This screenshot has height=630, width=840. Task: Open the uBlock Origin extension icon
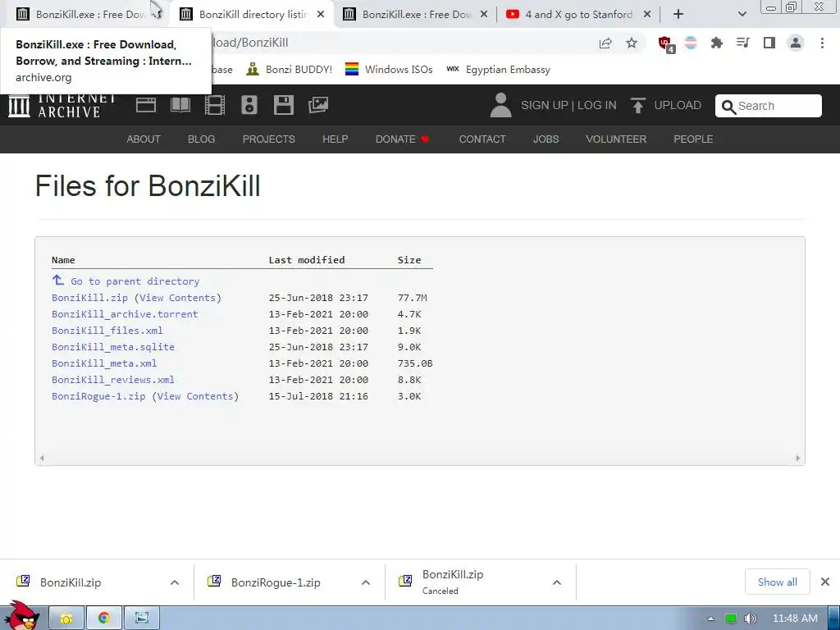point(666,44)
